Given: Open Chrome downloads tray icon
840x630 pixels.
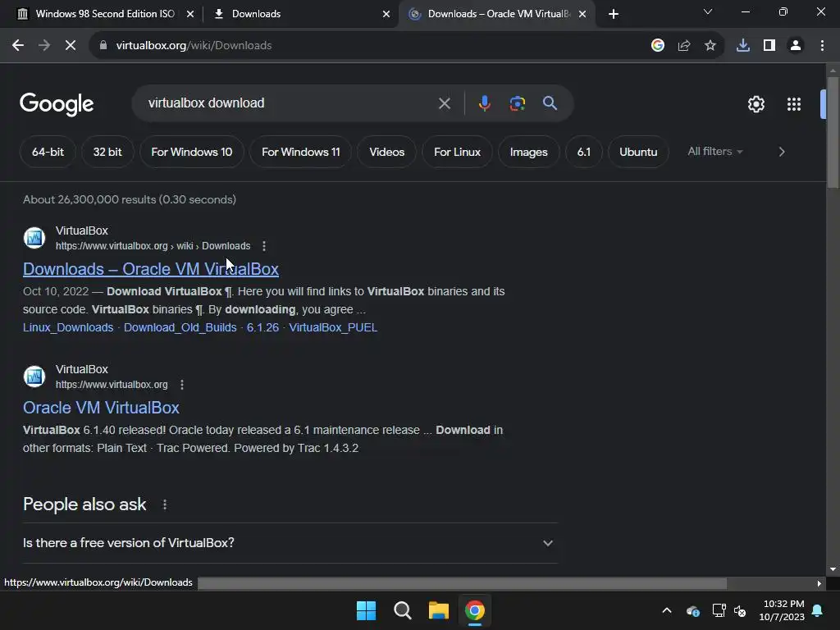Looking at the screenshot, I should click(x=742, y=46).
